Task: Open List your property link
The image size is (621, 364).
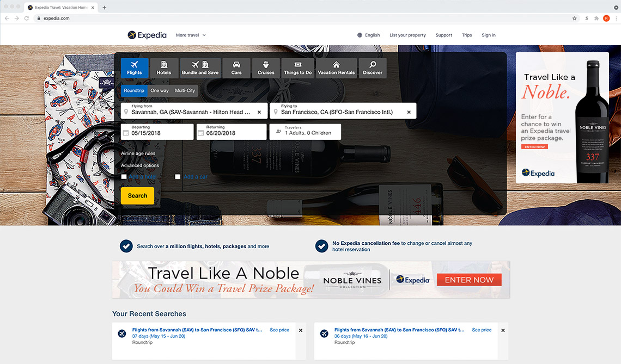Action: click(x=407, y=35)
